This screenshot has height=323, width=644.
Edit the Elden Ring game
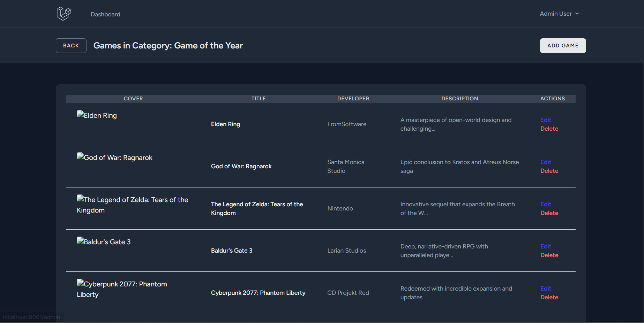coord(546,120)
